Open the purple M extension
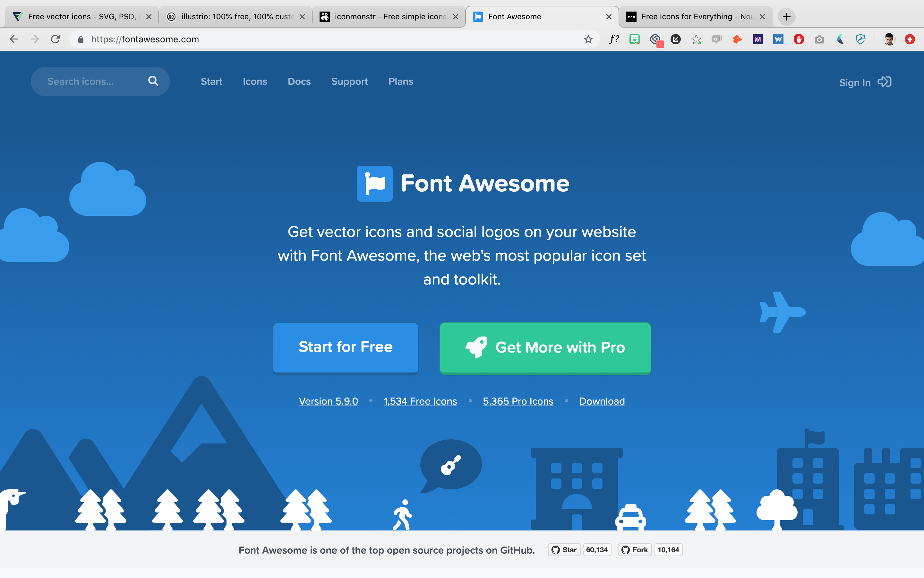924x578 pixels. coord(757,39)
